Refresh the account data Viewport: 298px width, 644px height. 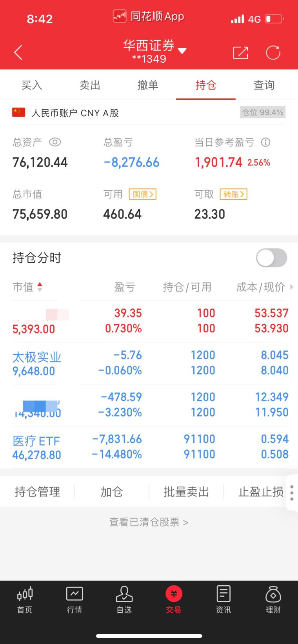tap(273, 52)
